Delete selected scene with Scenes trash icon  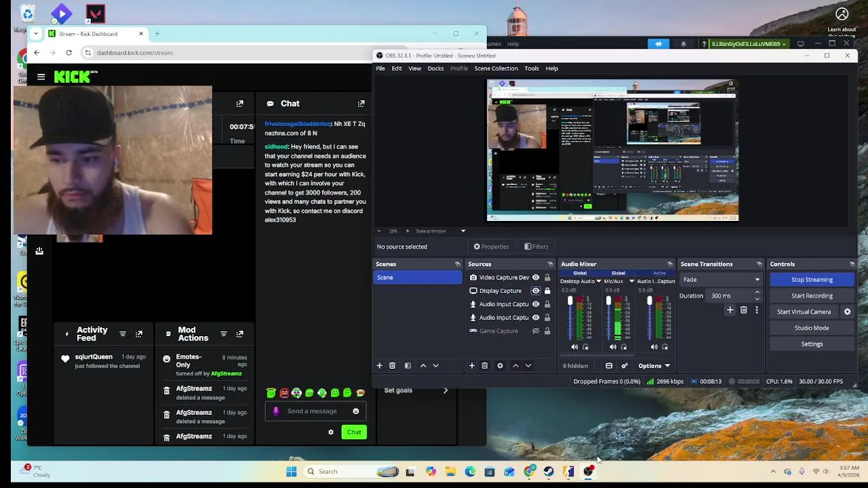click(392, 366)
